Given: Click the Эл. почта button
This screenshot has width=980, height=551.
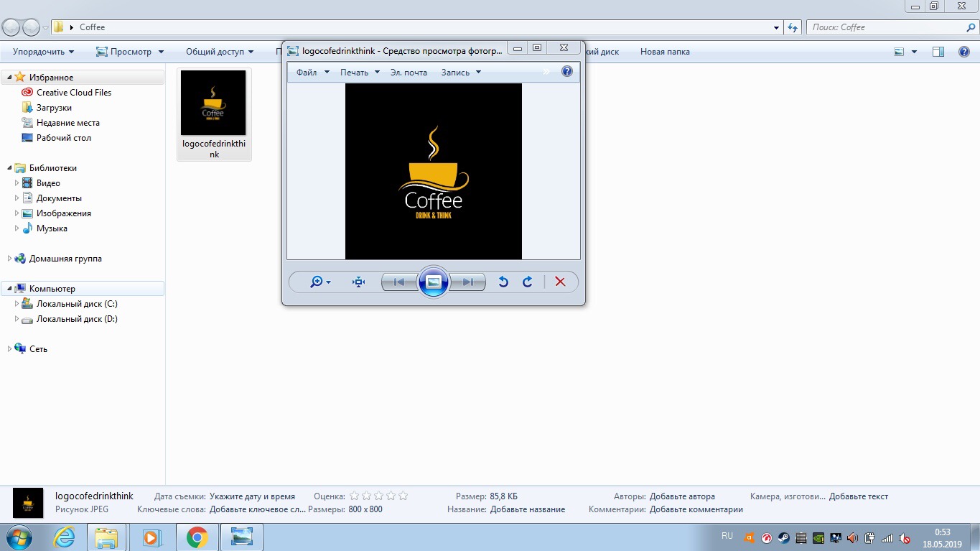Looking at the screenshot, I should tap(409, 73).
